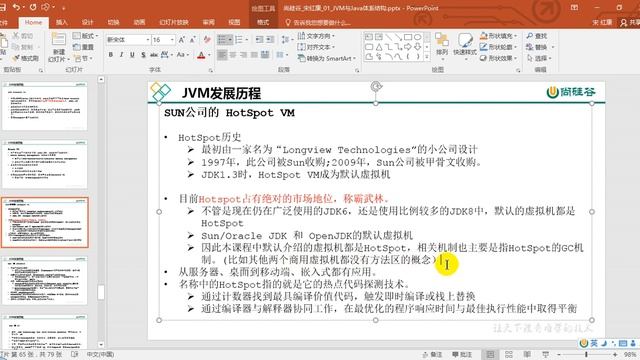Open font size 16 dropdown
This screenshot has height=360, width=640.
pos(173,40)
